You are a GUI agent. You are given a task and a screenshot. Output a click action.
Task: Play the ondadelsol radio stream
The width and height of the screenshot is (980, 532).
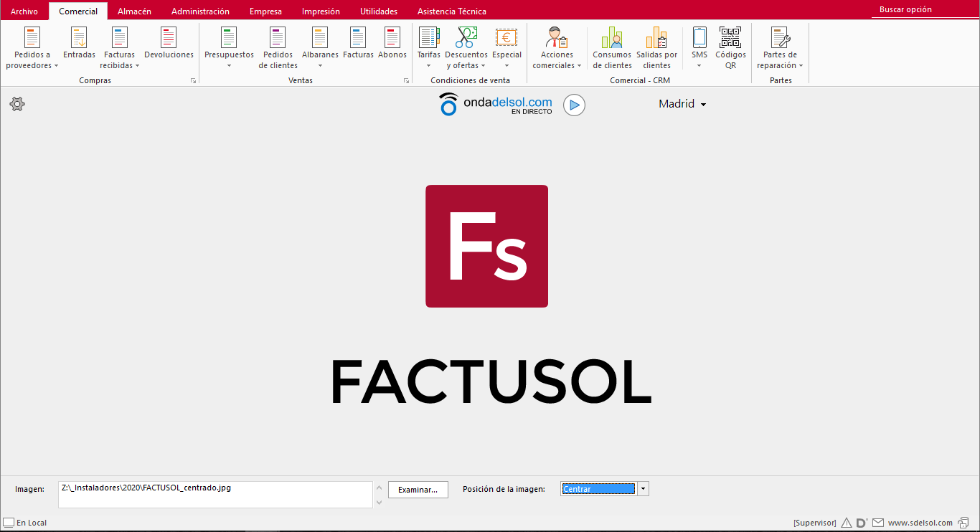point(574,105)
